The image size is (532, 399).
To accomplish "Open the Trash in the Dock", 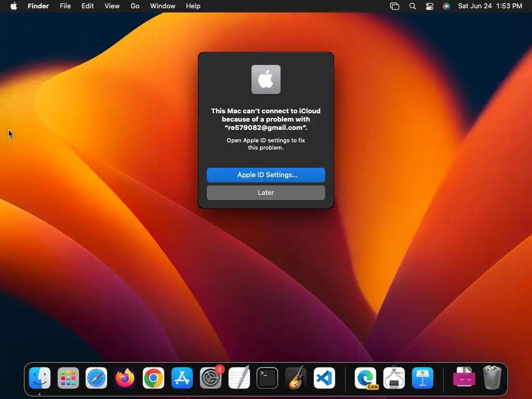I will pos(492,377).
